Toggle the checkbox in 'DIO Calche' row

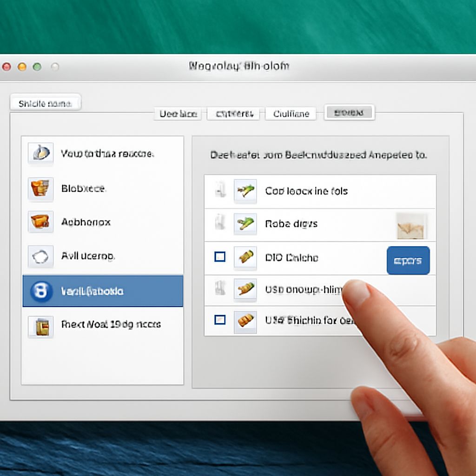tap(220, 257)
